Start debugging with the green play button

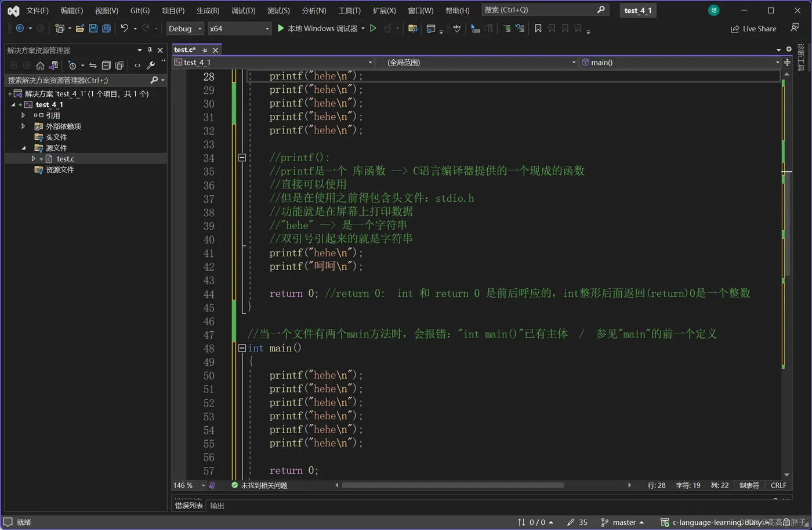[281, 28]
